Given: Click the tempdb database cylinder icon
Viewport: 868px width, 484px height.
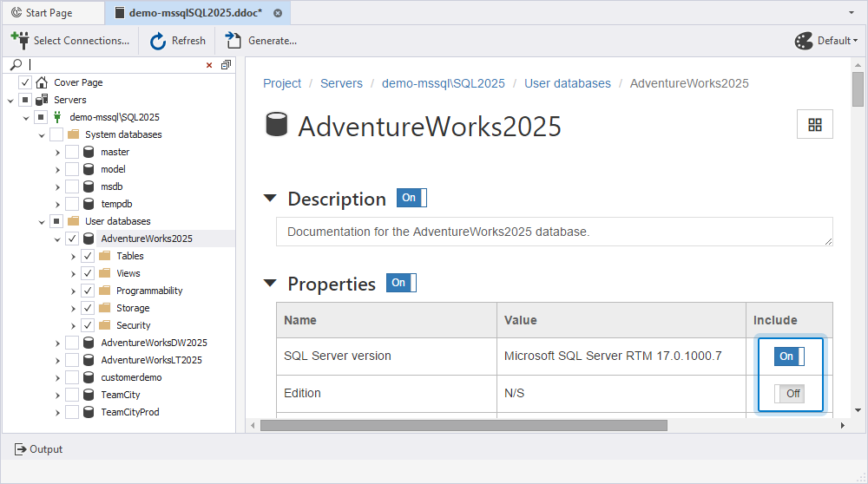Looking at the screenshot, I should click(x=89, y=204).
